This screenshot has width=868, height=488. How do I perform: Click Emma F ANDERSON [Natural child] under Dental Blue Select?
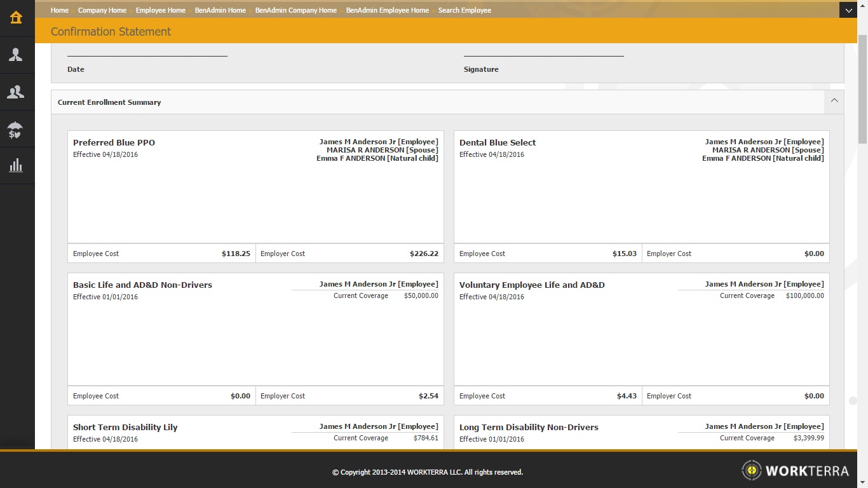point(763,159)
